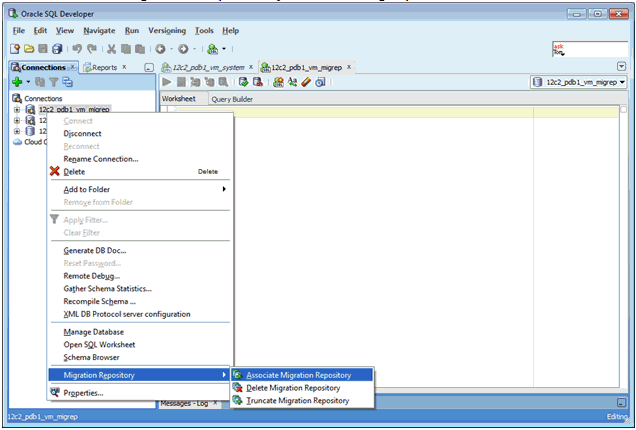Switch to the Reports tab
636x430 pixels.
tap(104, 67)
